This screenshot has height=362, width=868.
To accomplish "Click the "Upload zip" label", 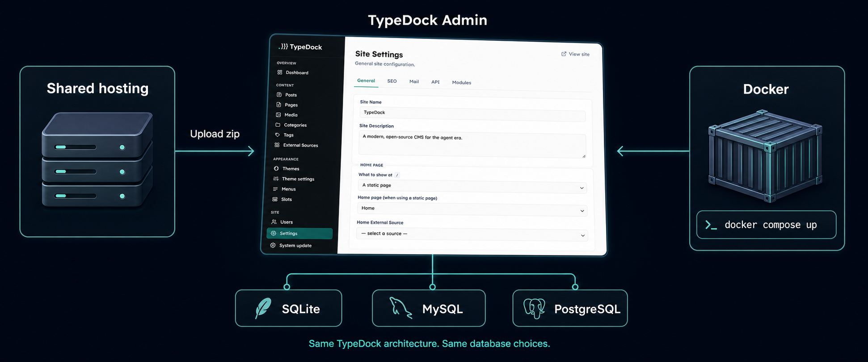I will [x=215, y=134].
